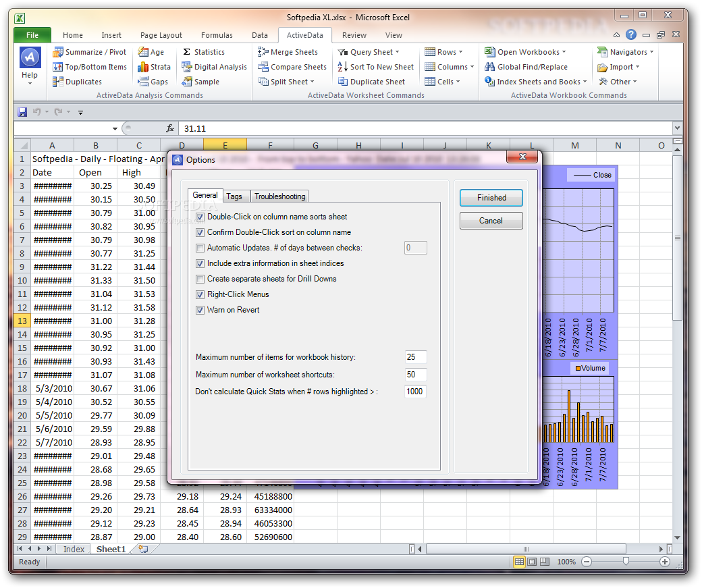Enable Create separate sheets for Drill Downs
702x588 pixels.
200,279
